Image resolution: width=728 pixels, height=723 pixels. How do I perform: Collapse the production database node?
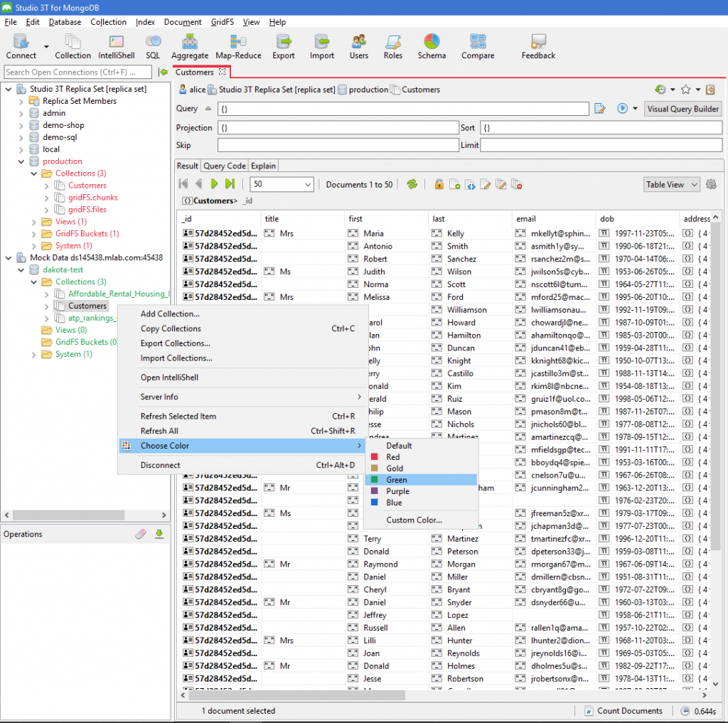[21, 161]
